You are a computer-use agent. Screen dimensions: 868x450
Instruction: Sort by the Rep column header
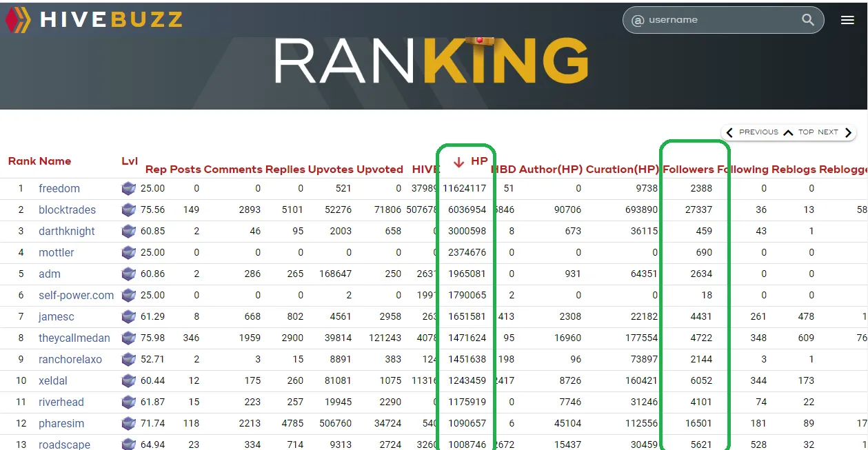[156, 169]
